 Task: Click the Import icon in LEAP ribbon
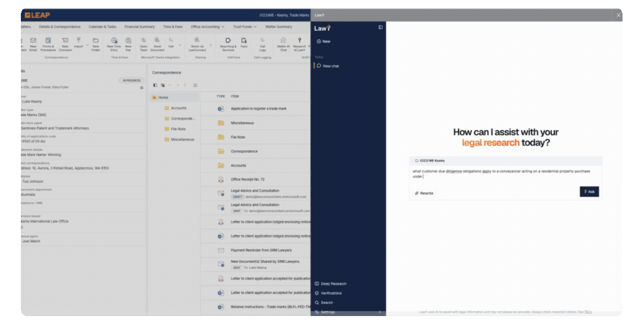click(79, 40)
